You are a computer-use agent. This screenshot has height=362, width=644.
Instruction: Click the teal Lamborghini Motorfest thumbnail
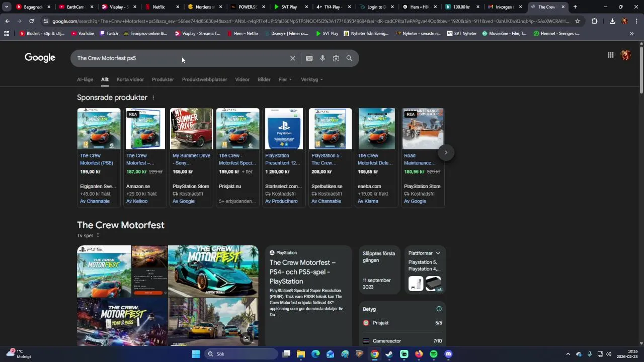[x=213, y=271]
